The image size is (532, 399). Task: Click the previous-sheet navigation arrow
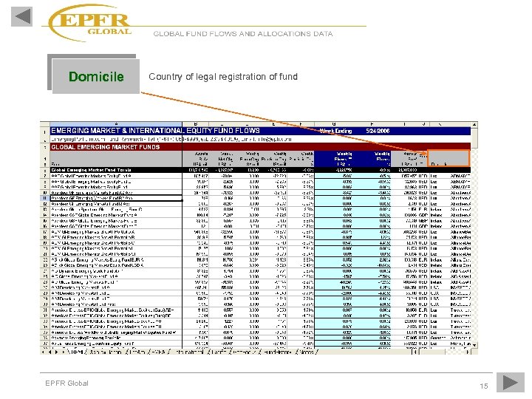50,352
